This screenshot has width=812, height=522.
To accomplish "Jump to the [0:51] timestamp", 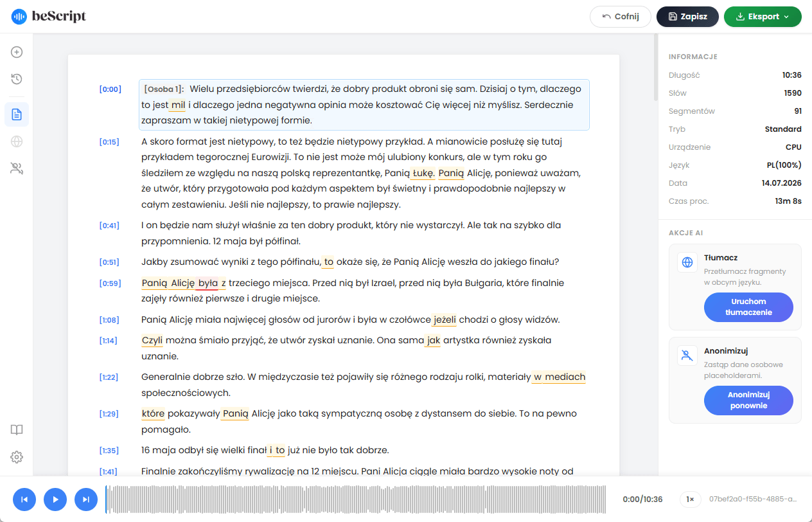I will click(x=109, y=262).
